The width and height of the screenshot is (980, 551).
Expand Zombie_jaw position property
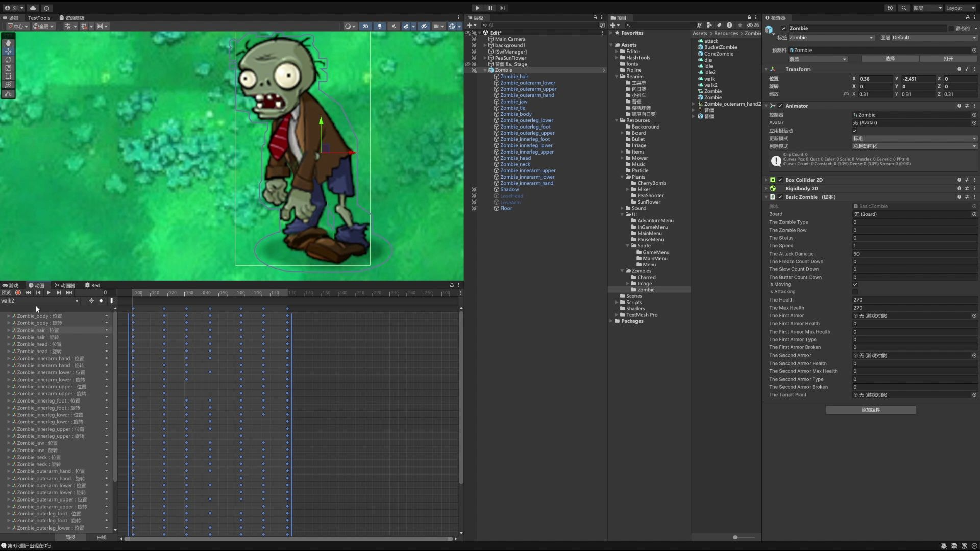9,443
